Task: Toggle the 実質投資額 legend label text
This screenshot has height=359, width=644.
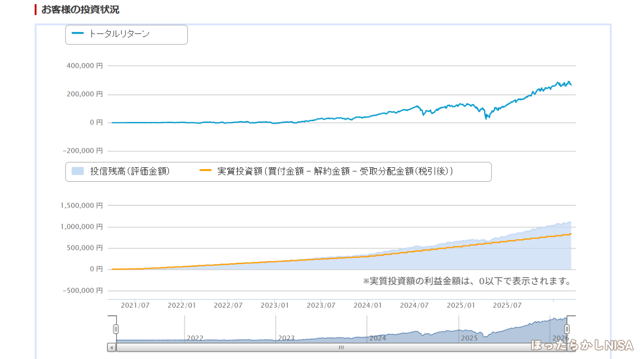Action: [335, 172]
